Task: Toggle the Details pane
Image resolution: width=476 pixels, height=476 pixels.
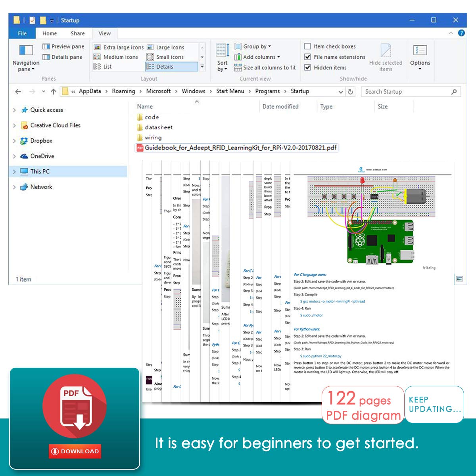Action: (63, 57)
